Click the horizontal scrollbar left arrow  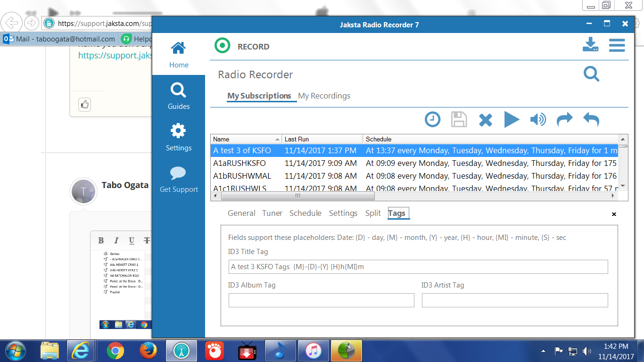(215, 196)
